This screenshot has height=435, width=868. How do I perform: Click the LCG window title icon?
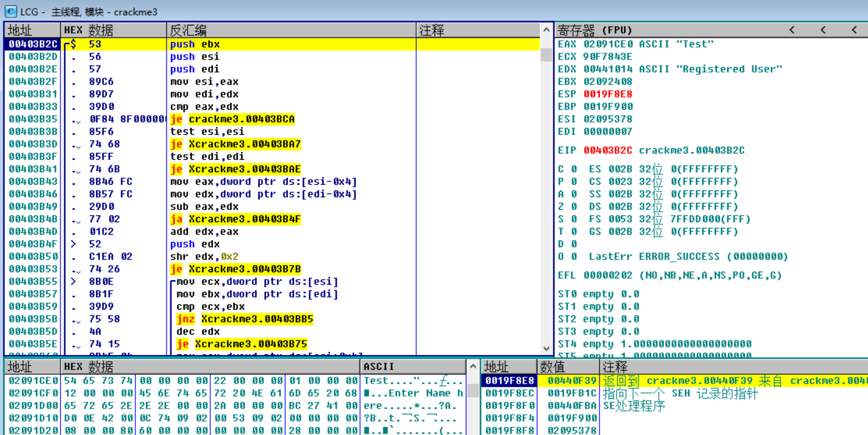coord(10,11)
